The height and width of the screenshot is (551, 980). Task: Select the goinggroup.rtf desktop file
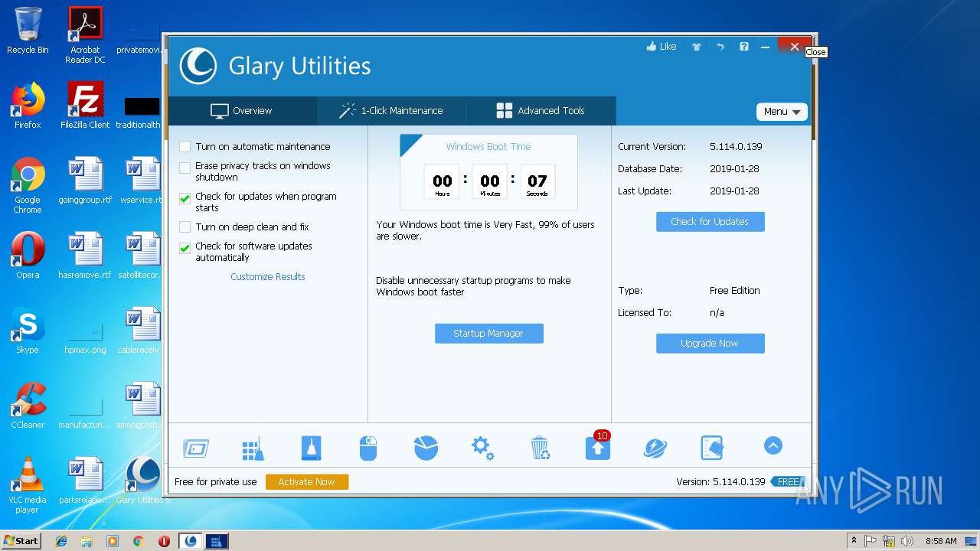point(85,181)
